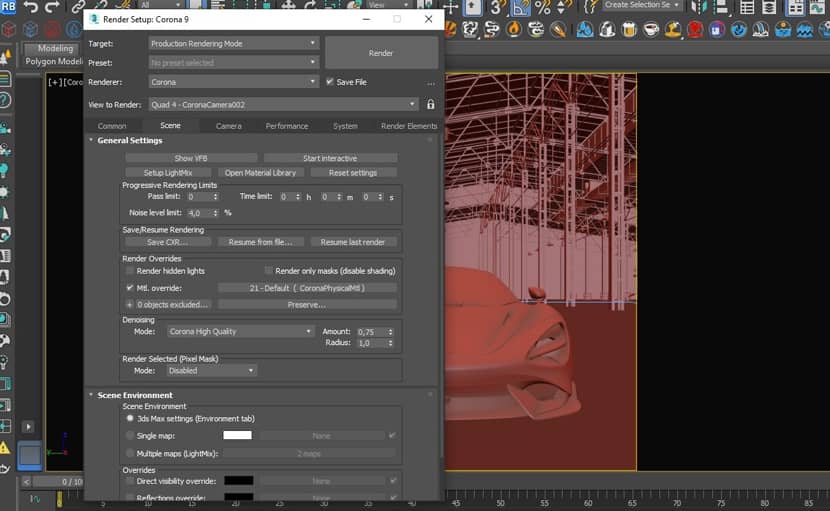Open the Material Library button
The height and width of the screenshot is (511, 830).
pyautogui.click(x=260, y=173)
